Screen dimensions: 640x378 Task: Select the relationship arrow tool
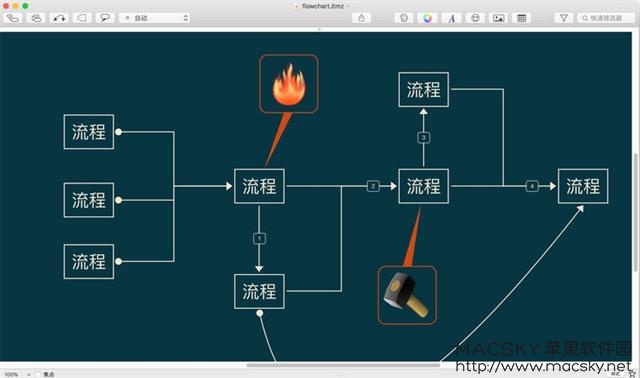click(x=59, y=18)
